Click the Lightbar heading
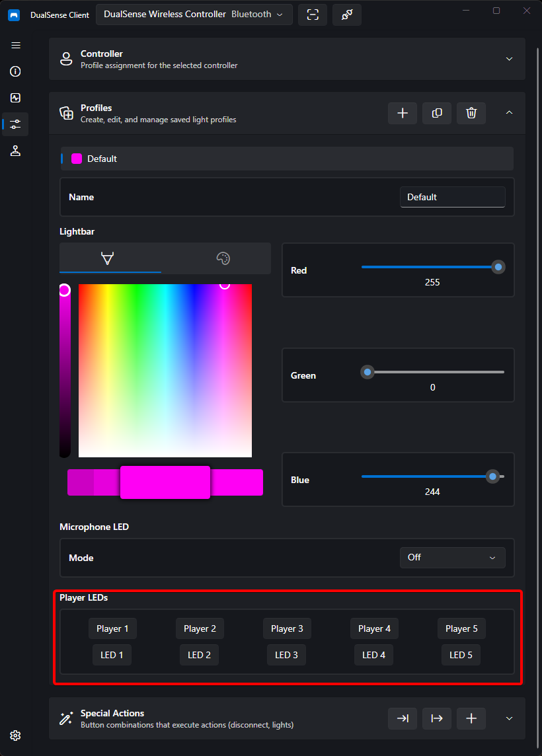The height and width of the screenshot is (756, 542). pos(77,231)
